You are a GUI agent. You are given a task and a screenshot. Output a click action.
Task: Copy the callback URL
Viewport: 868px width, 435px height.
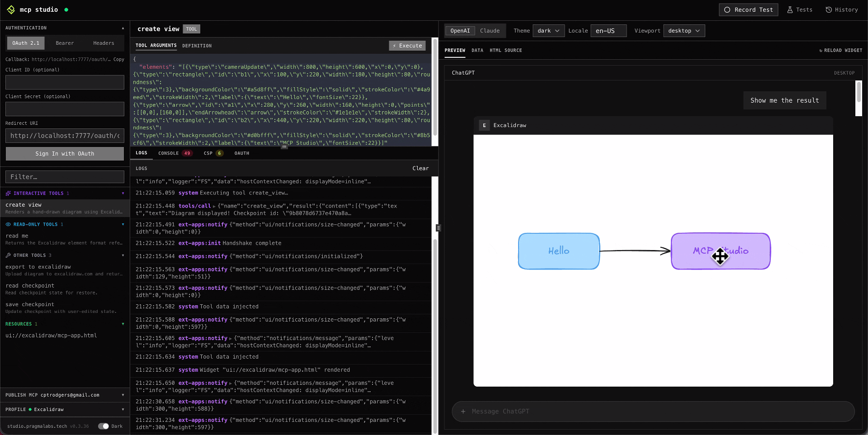pos(119,59)
